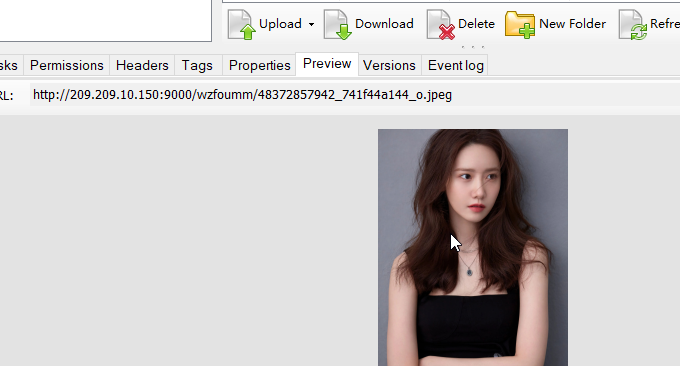Click the Delete button label
This screenshot has width=680, height=366.
476,24
